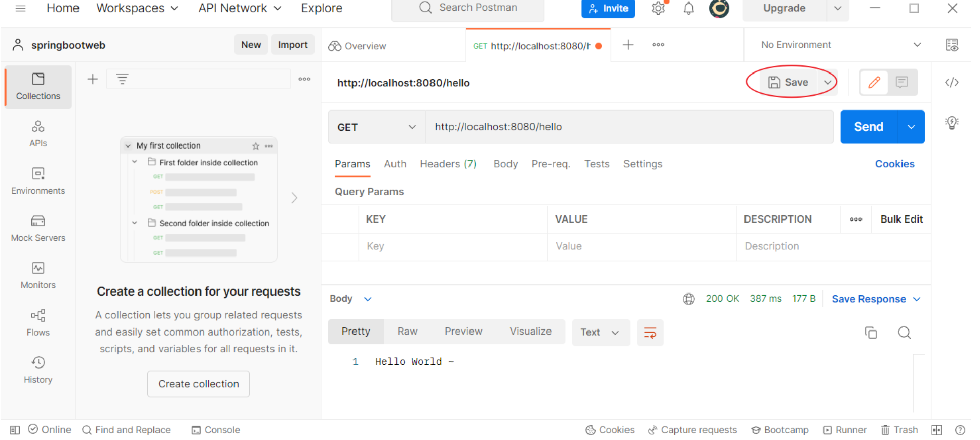Image resolution: width=980 pixels, height=440 pixels.
Task: Click the Key query param field
Action: pos(453,246)
